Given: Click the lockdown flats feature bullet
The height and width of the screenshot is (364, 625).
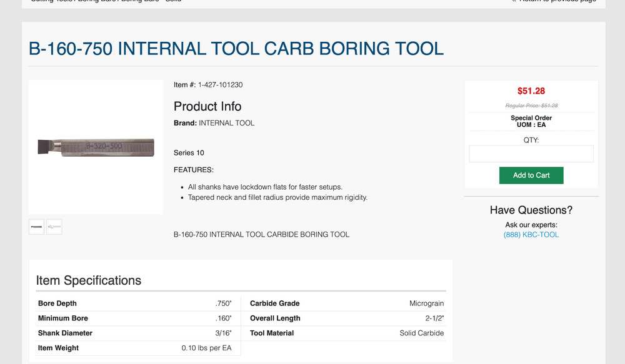Looking at the screenshot, I should [x=265, y=187].
